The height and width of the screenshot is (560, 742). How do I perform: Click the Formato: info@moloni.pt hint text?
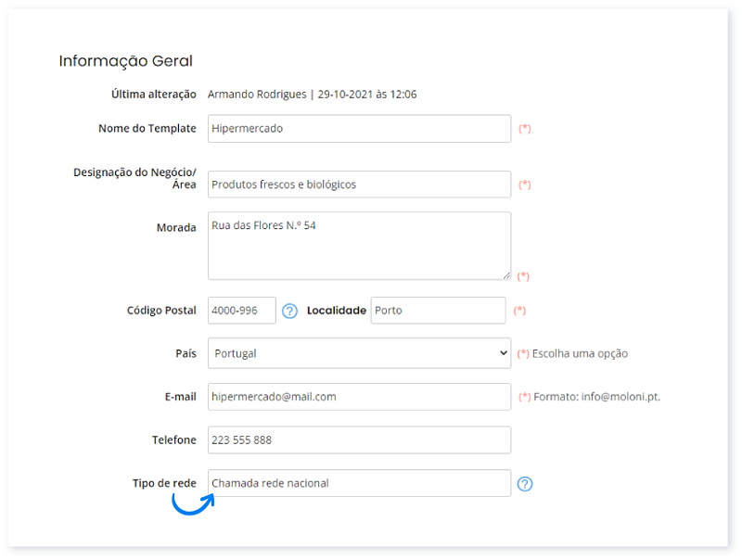point(596,397)
